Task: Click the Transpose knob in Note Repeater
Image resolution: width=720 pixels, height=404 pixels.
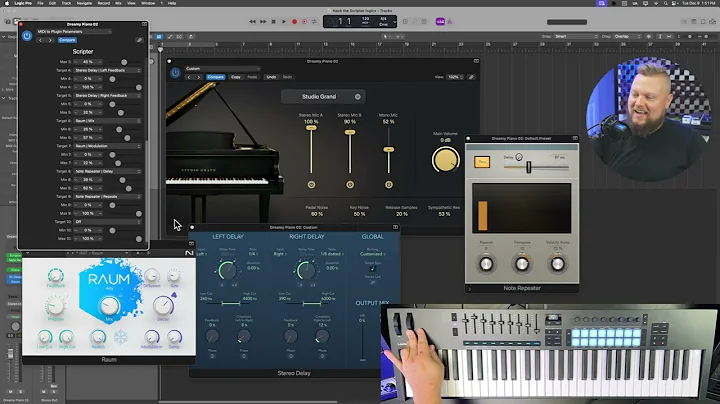Action: tap(522, 264)
